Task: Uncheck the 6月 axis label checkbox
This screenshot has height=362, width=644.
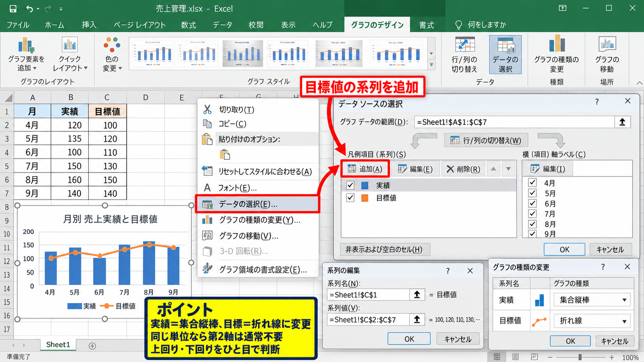Action: click(x=532, y=204)
